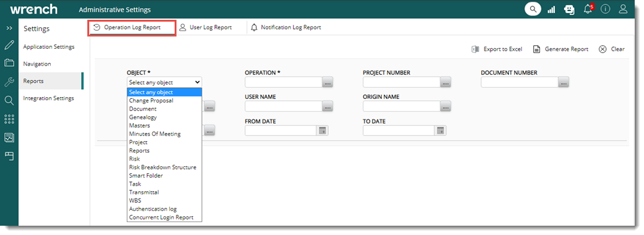Collapse the OBJECT dropdown box
The image size is (644, 235).
coord(164,82)
